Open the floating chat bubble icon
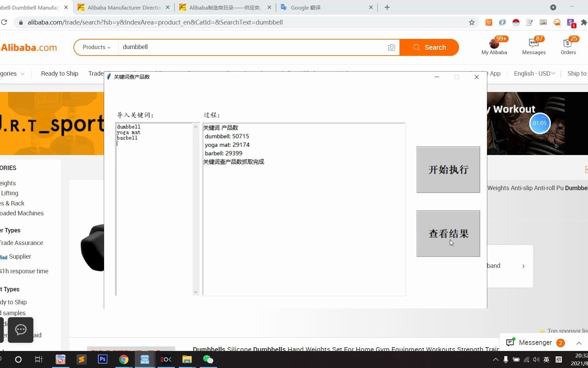The height and width of the screenshot is (368, 588). [x=21, y=330]
